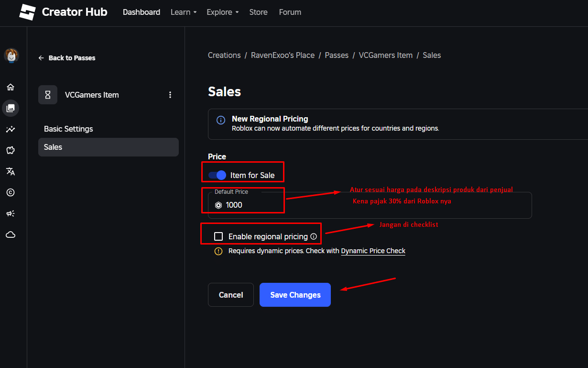This screenshot has height=368, width=588.
Task: Open Analytics chart icon in sidebar
Action: (x=11, y=129)
